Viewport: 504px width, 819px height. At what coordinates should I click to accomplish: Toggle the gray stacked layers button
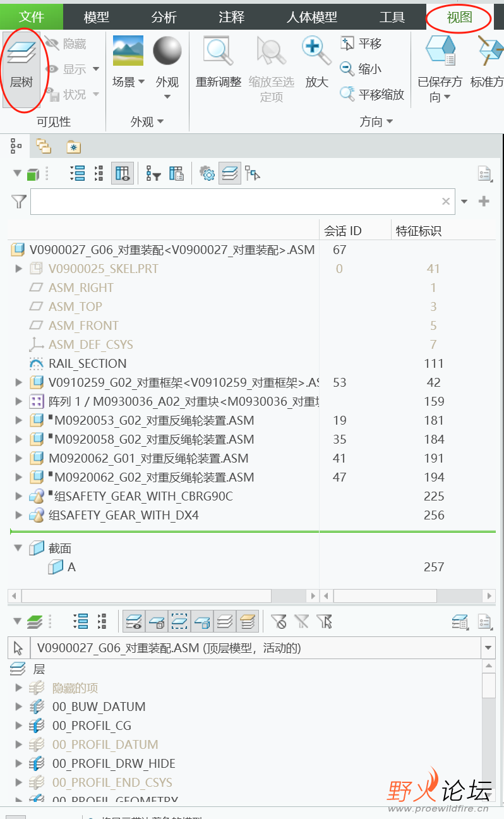225,622
